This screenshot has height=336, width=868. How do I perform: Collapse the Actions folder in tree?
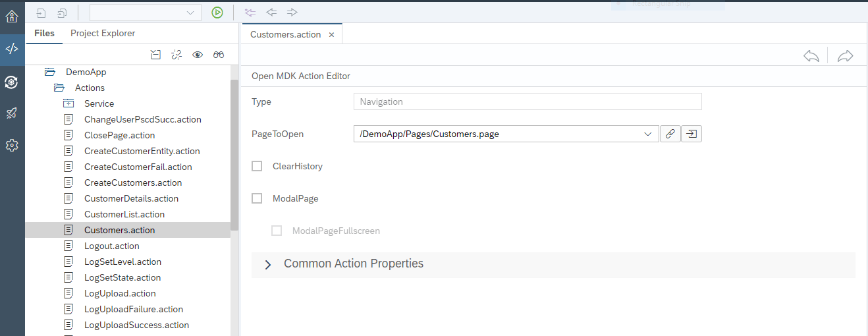point(59,88)
